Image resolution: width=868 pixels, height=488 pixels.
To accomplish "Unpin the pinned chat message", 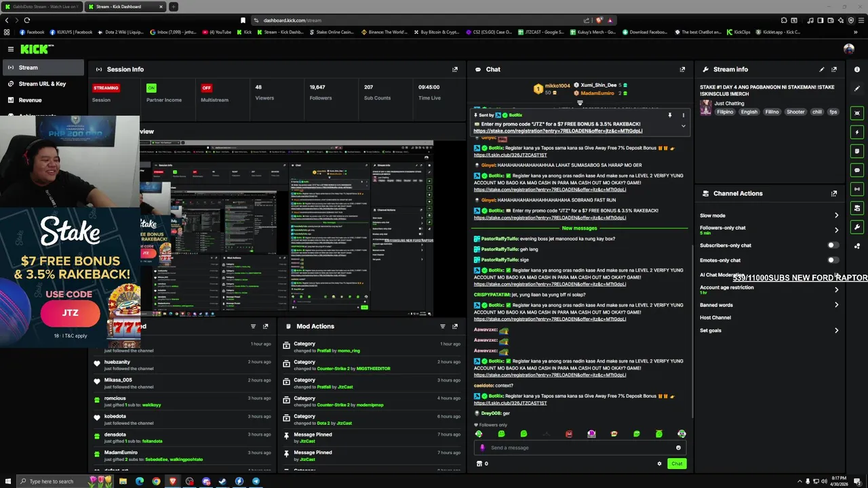I will pyautogui.click(x=669, y=115).
